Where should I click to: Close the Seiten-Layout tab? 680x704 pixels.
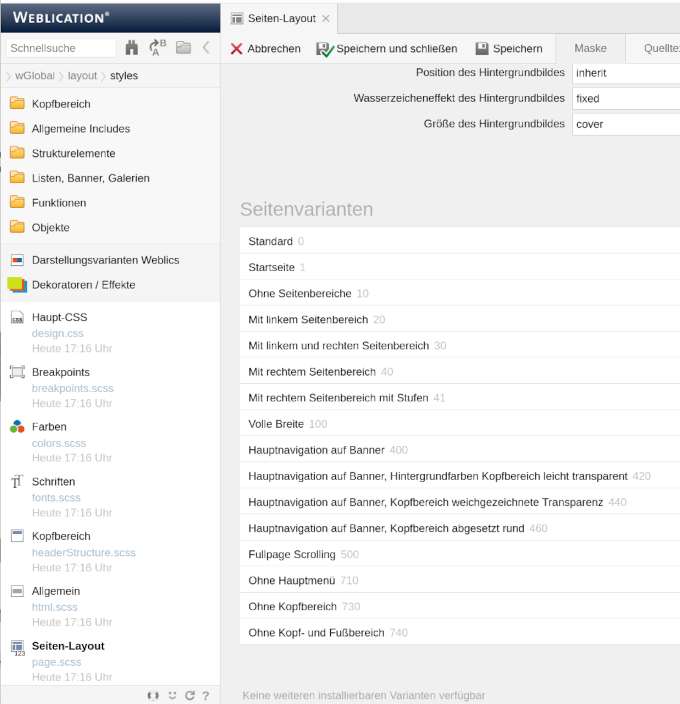[326, 18]
